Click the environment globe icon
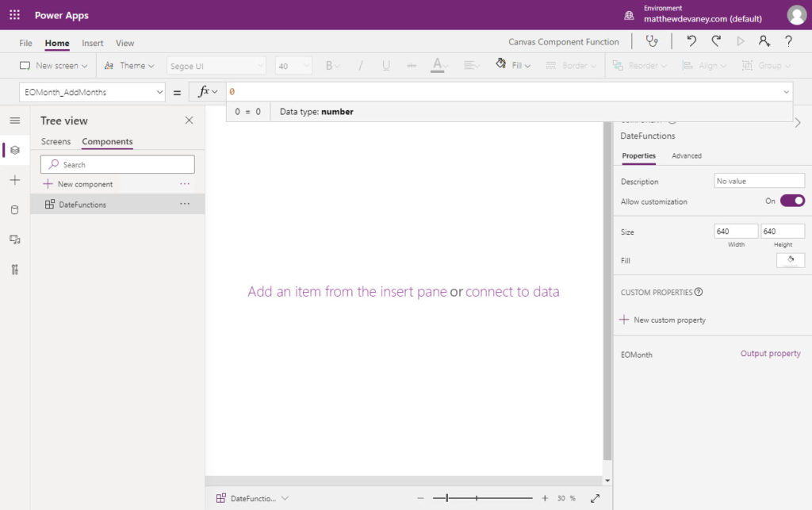 pos(629,15)
